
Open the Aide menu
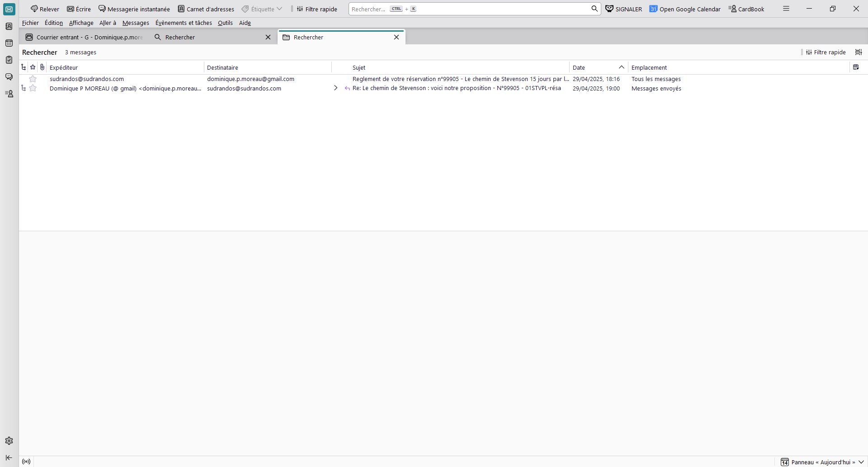pos(245,23)
